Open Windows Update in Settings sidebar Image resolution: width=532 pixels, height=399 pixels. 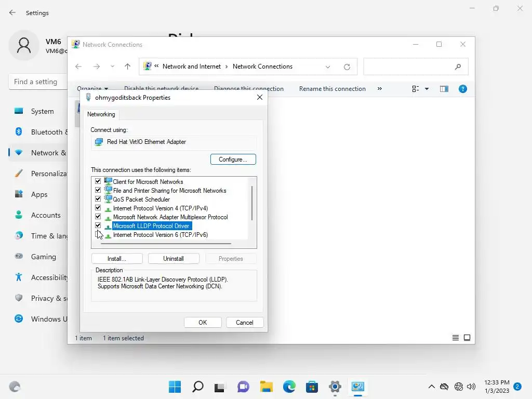[38, 319]
